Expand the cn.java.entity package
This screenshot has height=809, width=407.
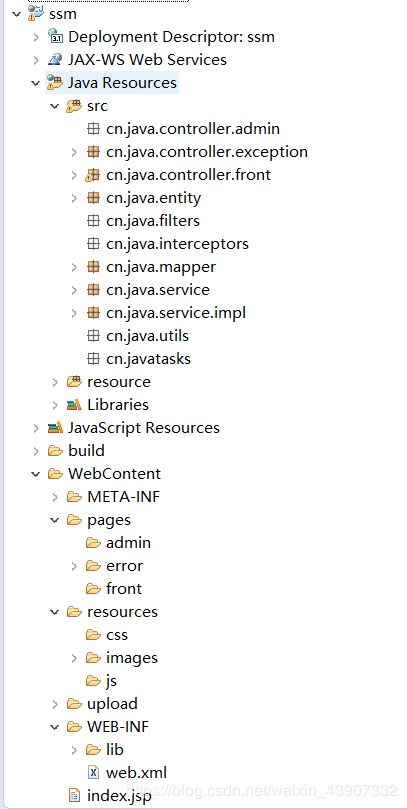pyautogui.click(x=74, y=198)
